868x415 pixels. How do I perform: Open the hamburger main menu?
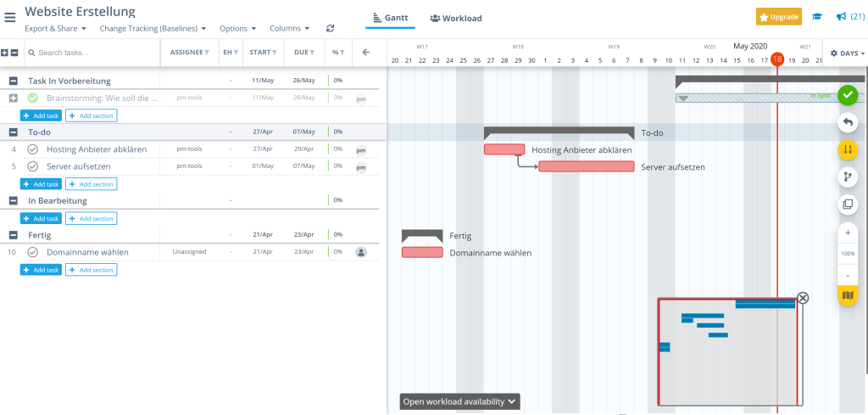(9, 17)
